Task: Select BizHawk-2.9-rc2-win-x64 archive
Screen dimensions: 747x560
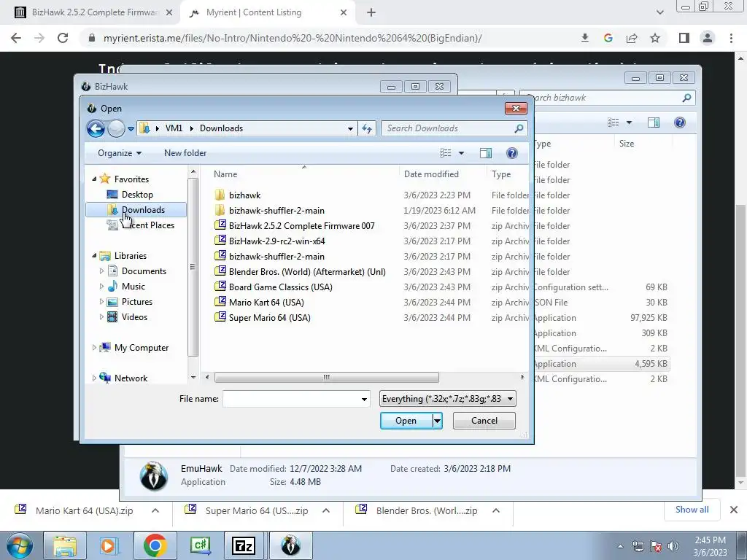Action: click(x=276, y=241)
